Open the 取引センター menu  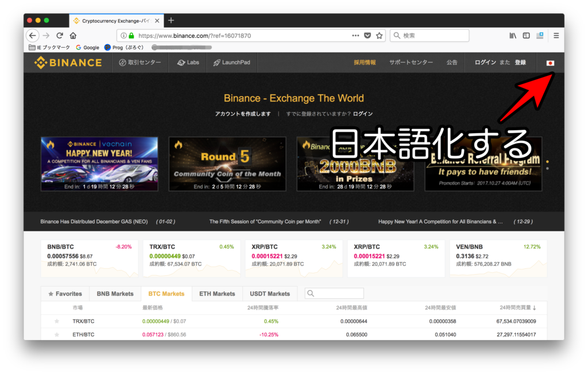click(x=140, y=62)
